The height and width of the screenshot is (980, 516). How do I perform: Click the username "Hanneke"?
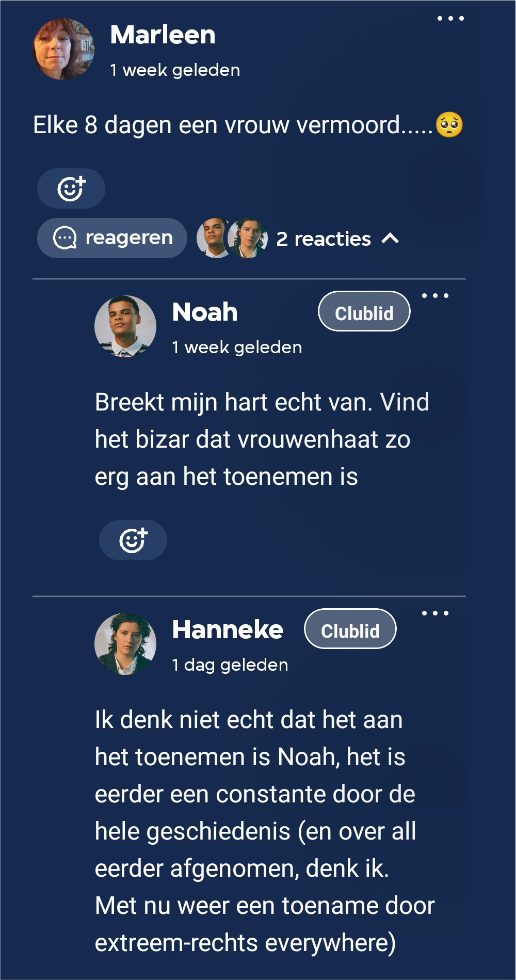pos(228,630)
